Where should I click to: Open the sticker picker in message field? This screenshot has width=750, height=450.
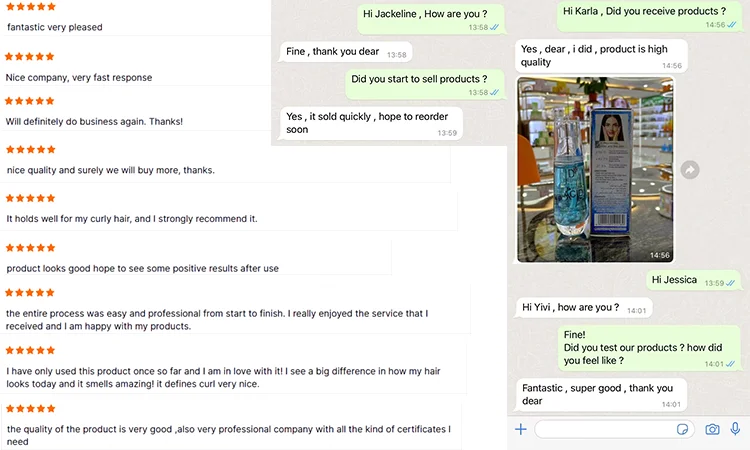[682, 429]
